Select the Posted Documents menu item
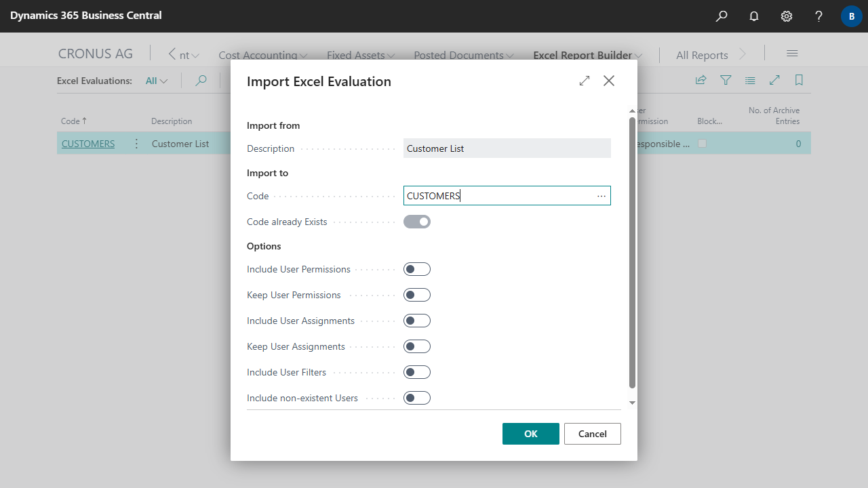The width and height of the screenshot is (868, 488). pos(463,55)
